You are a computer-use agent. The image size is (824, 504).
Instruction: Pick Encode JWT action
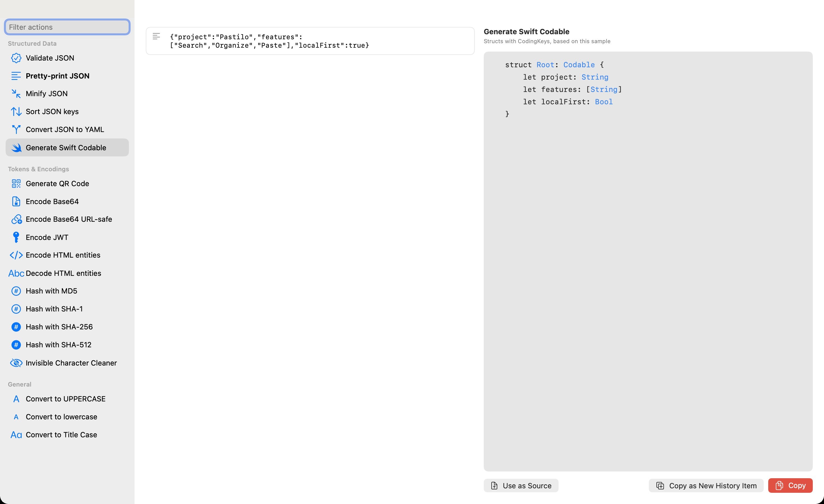pos(67,237)
